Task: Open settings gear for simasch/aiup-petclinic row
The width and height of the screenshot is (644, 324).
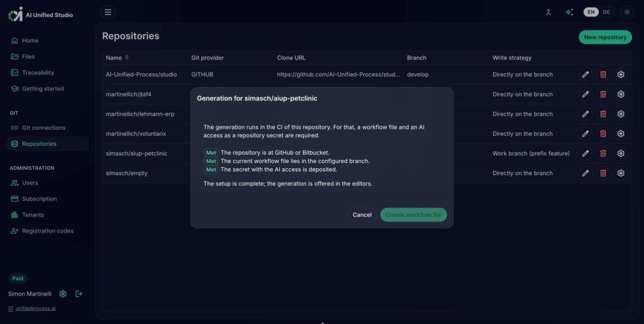Action: (621, 153)
